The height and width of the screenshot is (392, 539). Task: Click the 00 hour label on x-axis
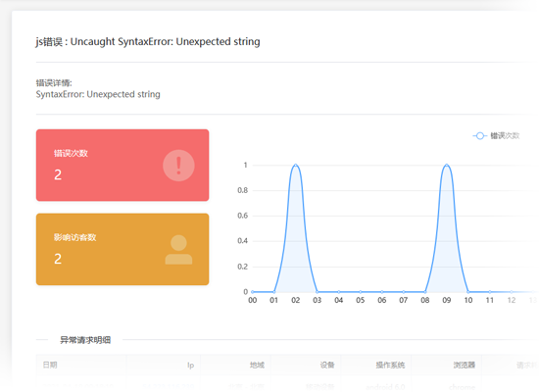(x=252, y=300)
